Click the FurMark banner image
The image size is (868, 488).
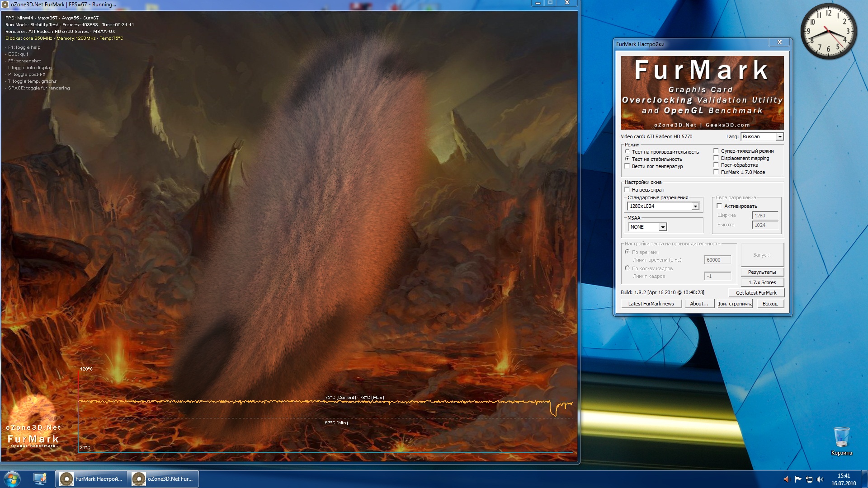(702, 93)
